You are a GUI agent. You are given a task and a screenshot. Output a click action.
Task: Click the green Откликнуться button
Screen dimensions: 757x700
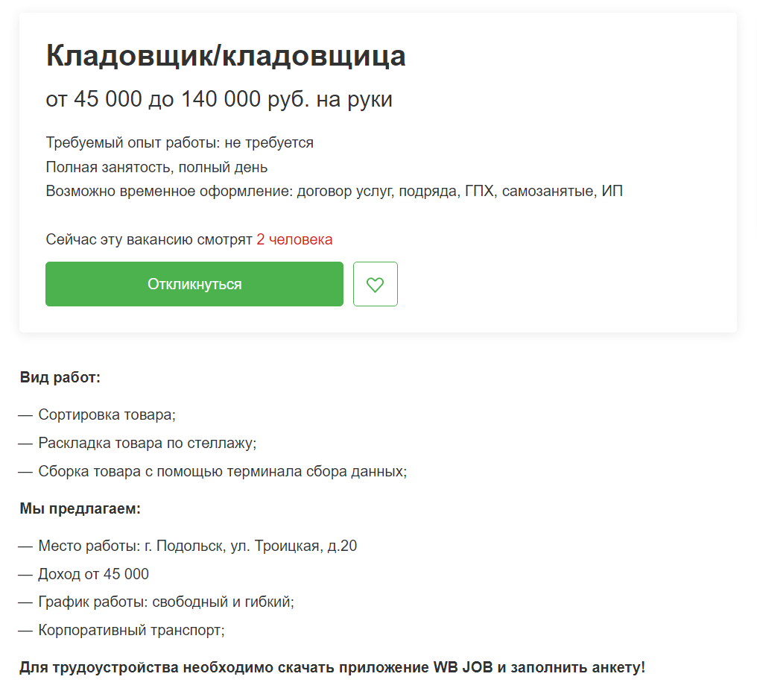point(194,284)
